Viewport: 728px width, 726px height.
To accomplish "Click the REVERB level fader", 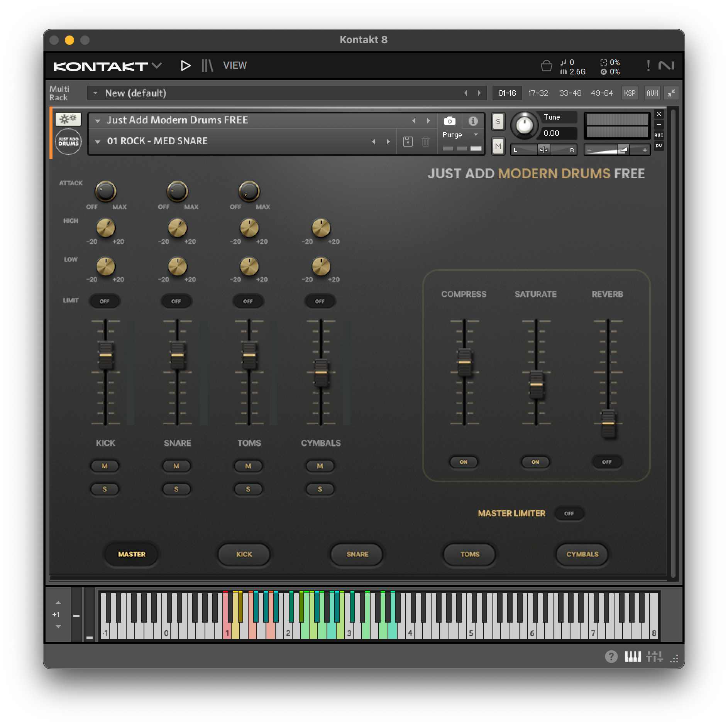I will coord(607,423).
